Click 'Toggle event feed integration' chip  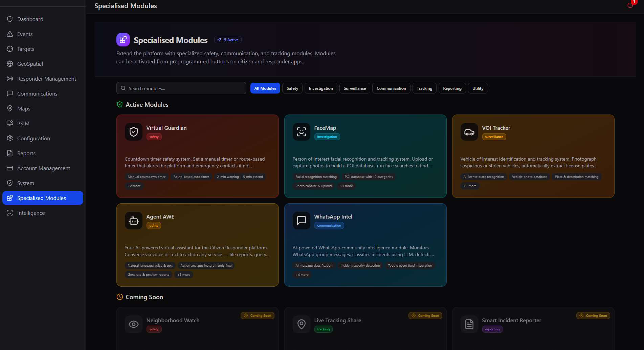point(410,265)
